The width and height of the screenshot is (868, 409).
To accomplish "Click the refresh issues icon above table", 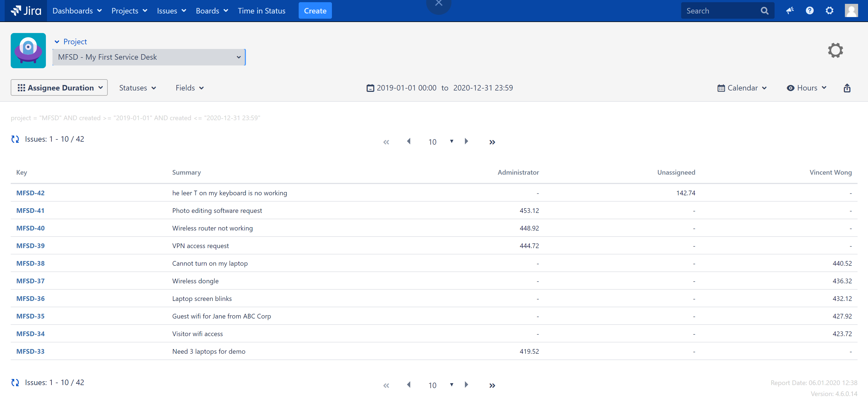I will (15, 139).
